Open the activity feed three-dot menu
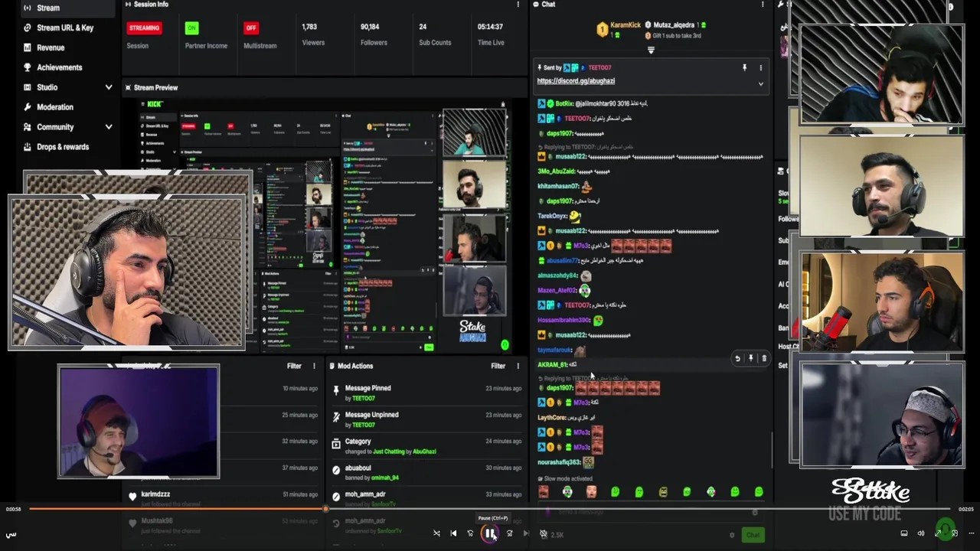The image size is (980, 551). [x=314, y=366]
